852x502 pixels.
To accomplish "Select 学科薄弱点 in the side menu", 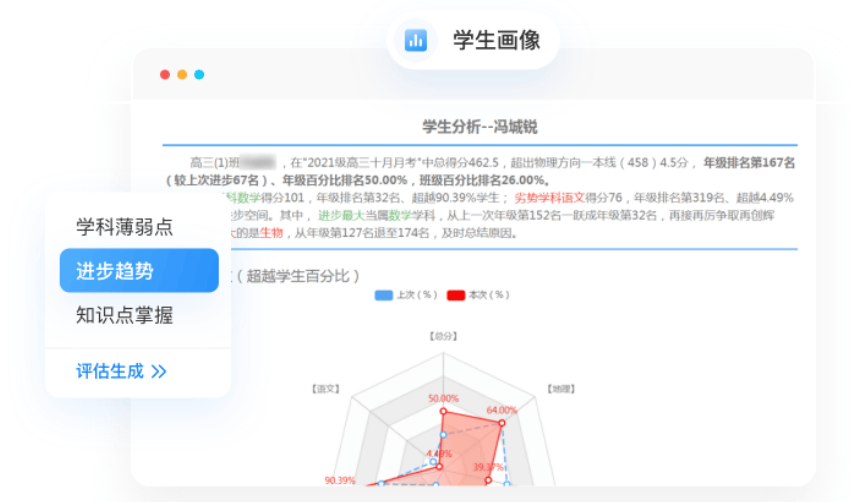I will (124, 227).
